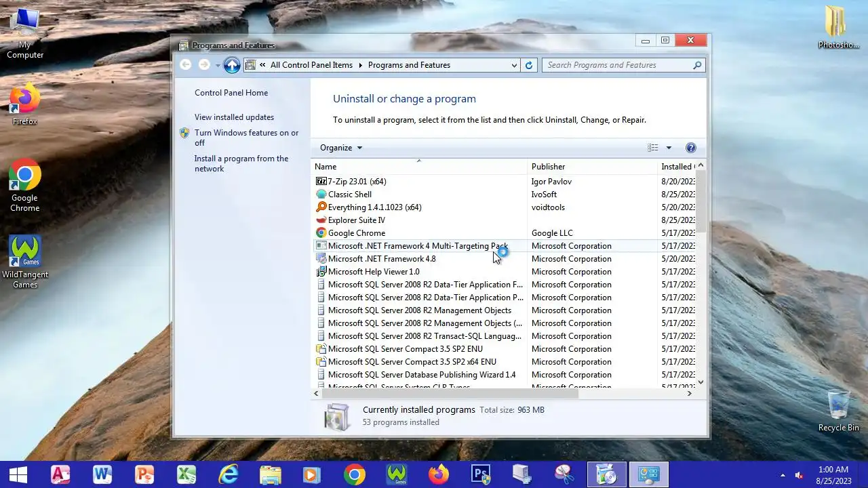Screen dimensions: 868x488
Task: Go up one level with the up arrow
Action: coord(232,65)
